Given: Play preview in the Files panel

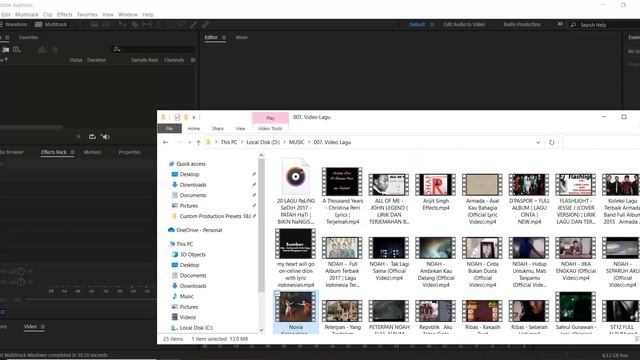Looking at the screenshot, I should (x=79, y=137).
